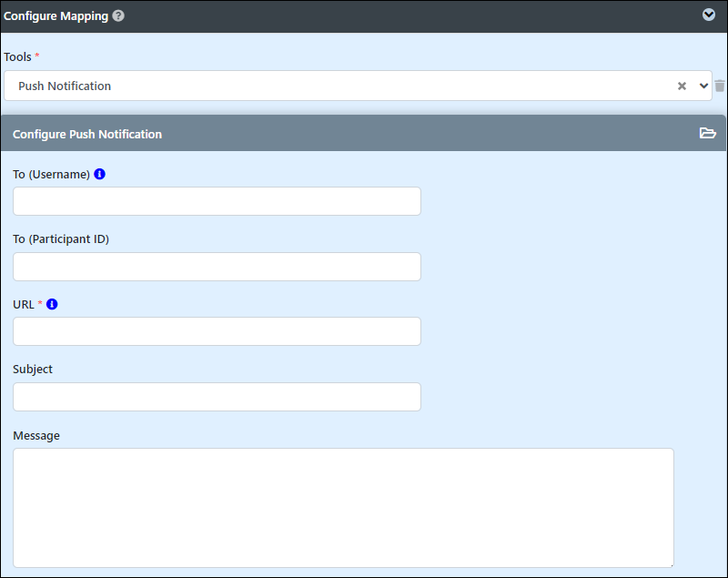
Task: Click the To (Participant ID) label
Action: (x=61, y=239)
